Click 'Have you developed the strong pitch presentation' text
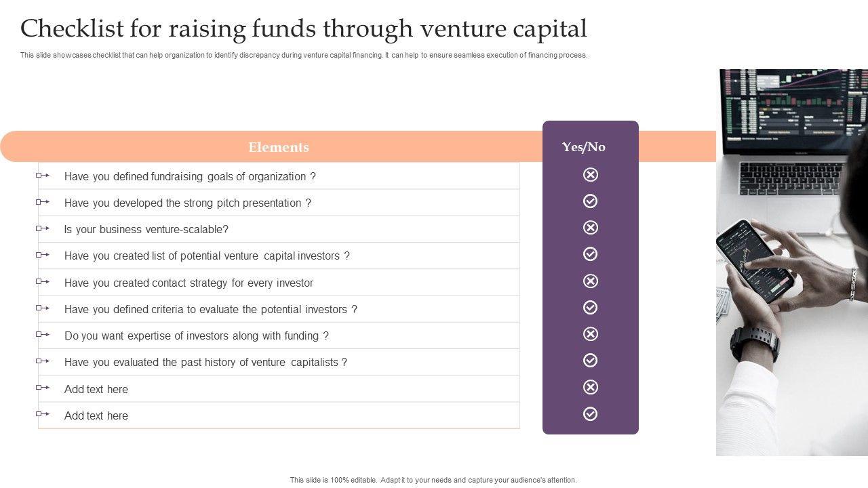This screenshot has height=488, width=868. click(x=188, y=203)
